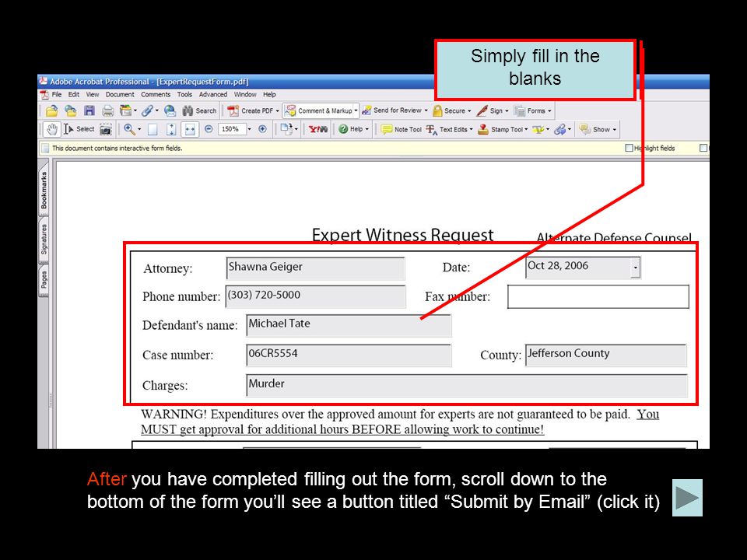747x560 pixels.
Task: Open the Document menu
Action: tap(120, 94)
